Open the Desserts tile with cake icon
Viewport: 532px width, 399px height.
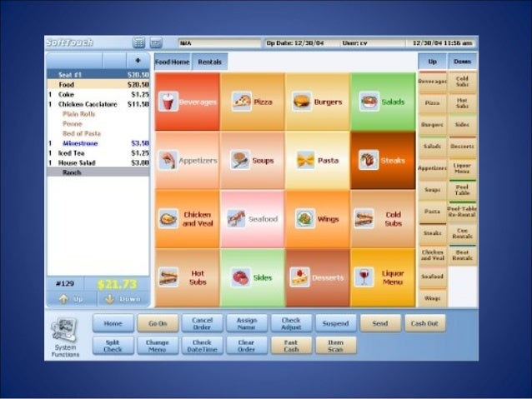pos(318,277)
